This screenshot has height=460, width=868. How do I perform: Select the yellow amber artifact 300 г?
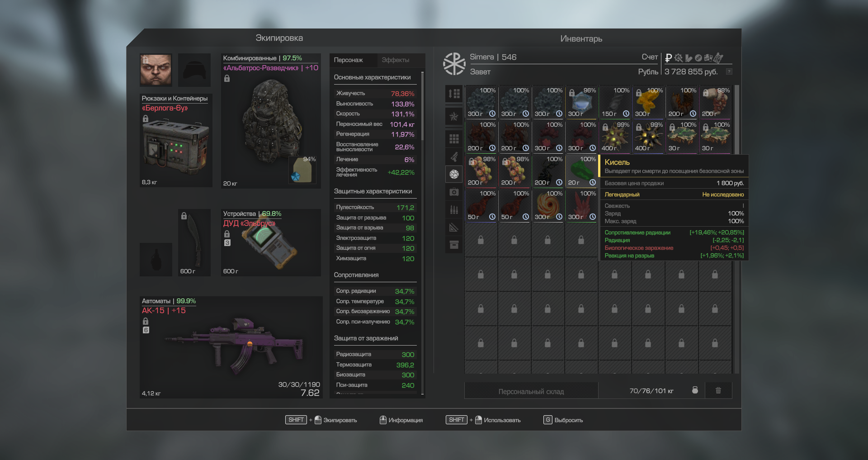click(x=648, y=102)
